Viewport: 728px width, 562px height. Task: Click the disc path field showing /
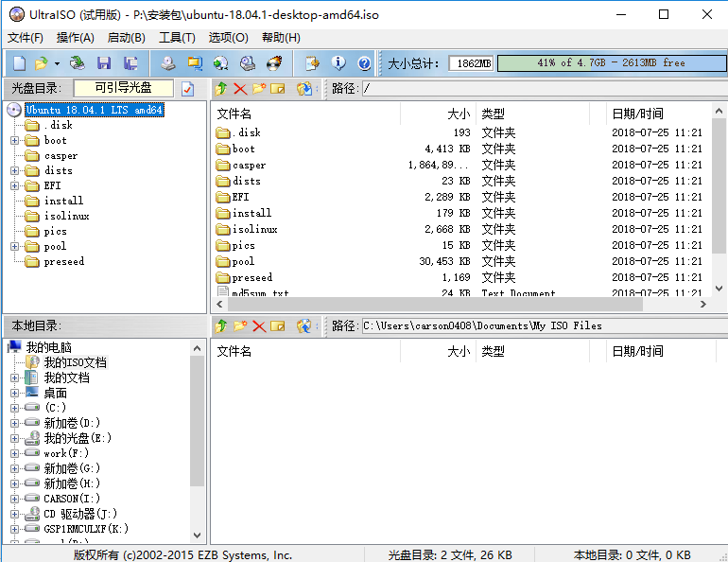545,88
